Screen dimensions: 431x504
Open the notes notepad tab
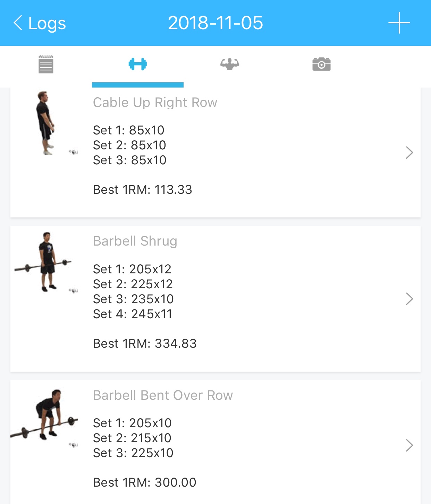click(46, 64)
